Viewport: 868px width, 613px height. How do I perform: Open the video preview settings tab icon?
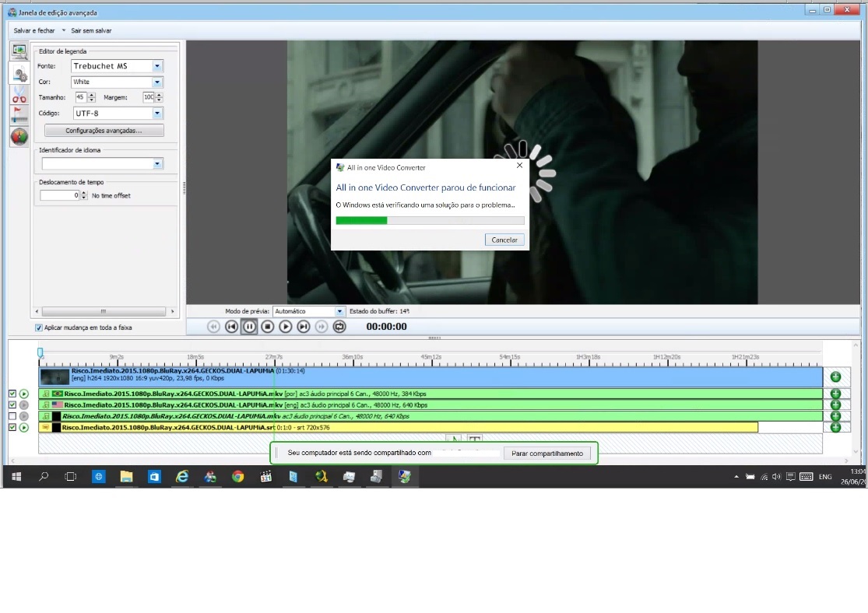pyautogui.click(x=19, y=51)
